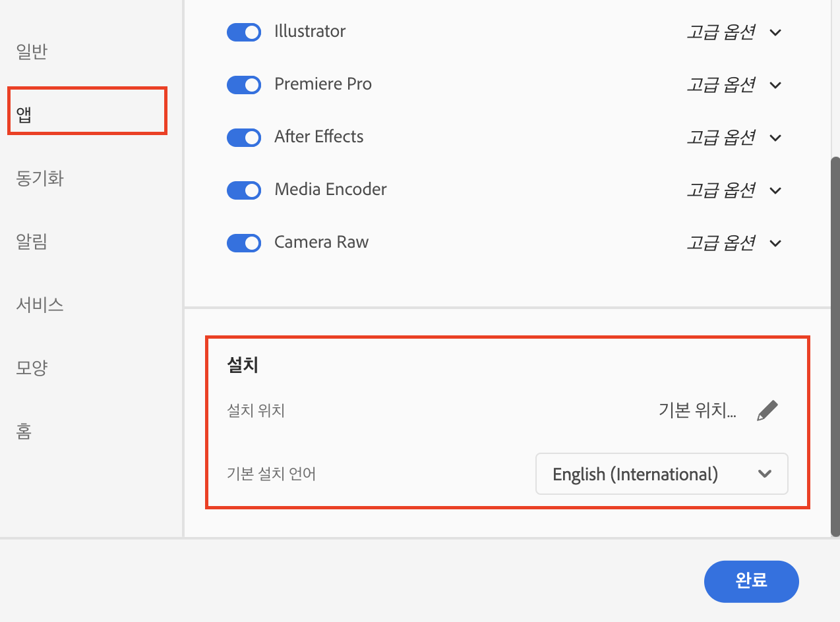Disable the After Effects switch
This screenshot has height=622, width=840.
click(244, 138)
